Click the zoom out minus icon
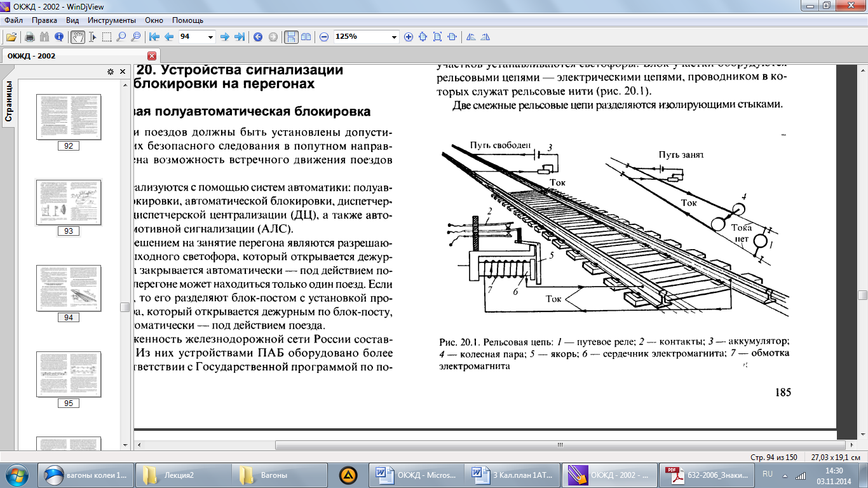 [324, 37]
